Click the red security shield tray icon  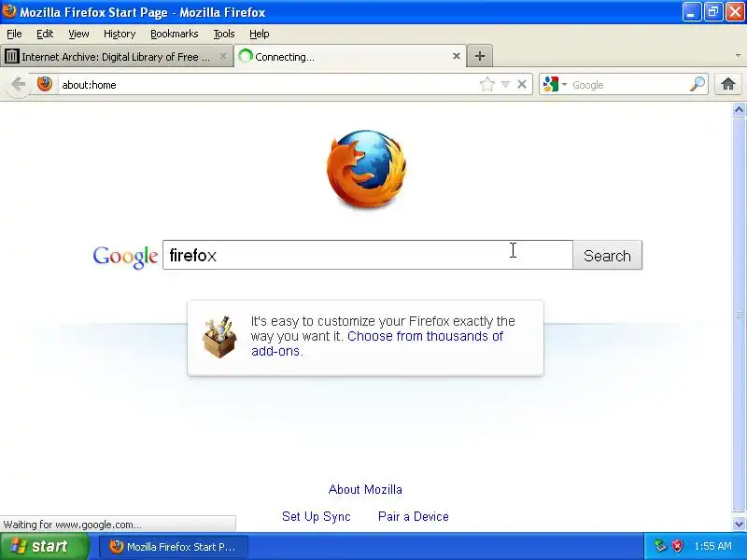click(677, 546)
